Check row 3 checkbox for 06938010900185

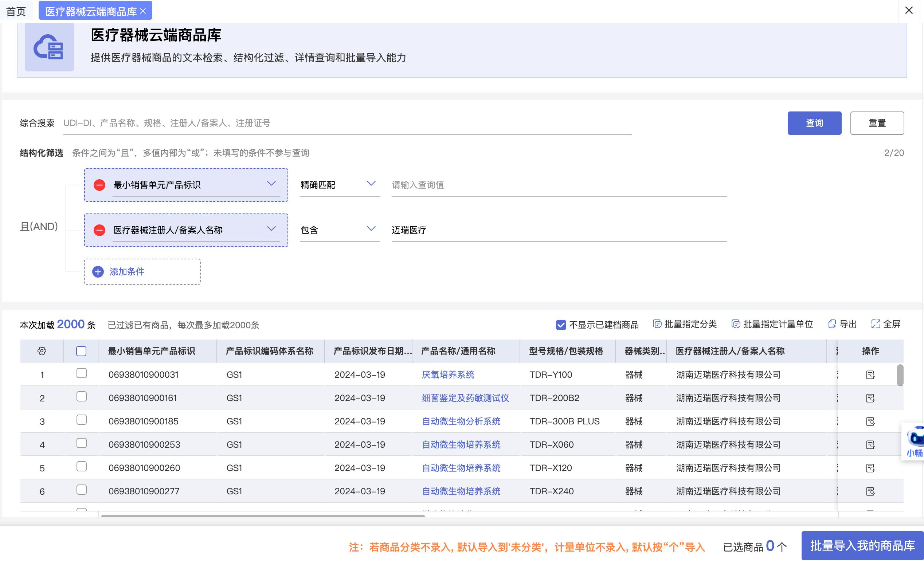81,420
